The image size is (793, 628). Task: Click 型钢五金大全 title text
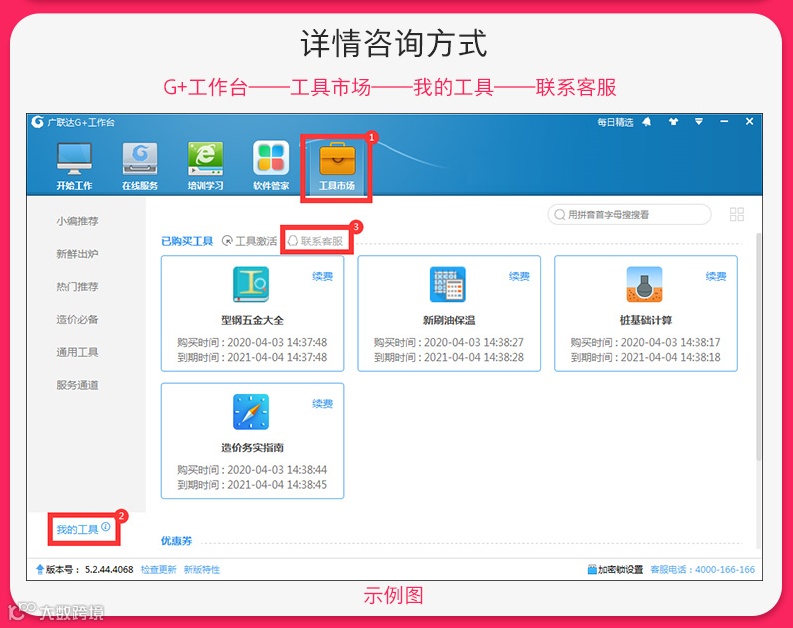click(x=252, y=320)
